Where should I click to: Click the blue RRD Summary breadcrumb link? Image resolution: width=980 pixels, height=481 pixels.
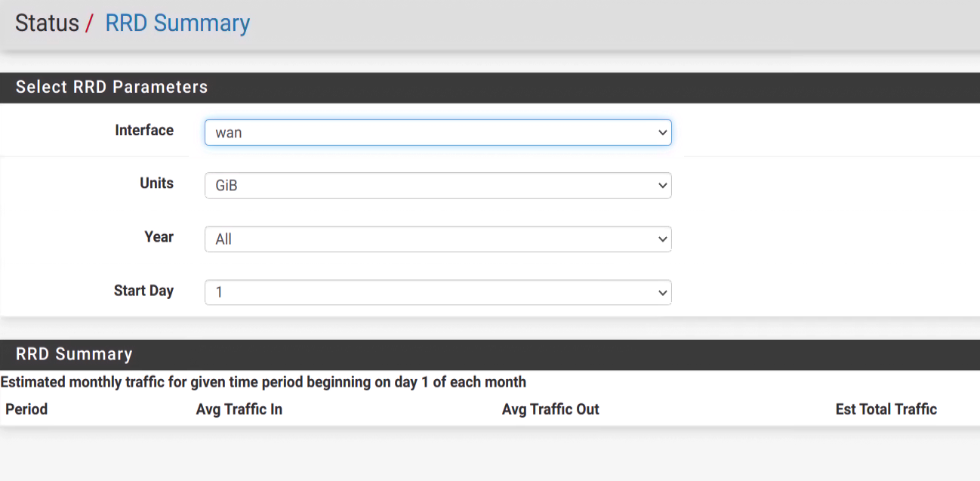click(177, 23)
